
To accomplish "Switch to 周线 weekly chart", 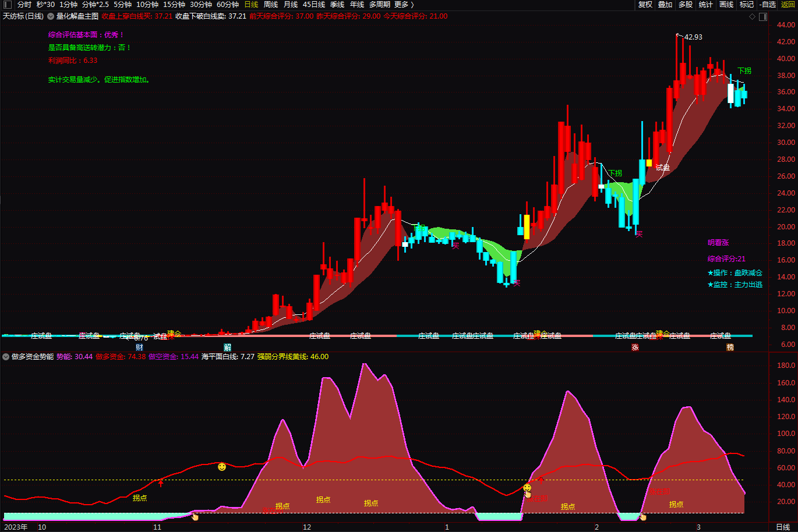I will (271, 5).
